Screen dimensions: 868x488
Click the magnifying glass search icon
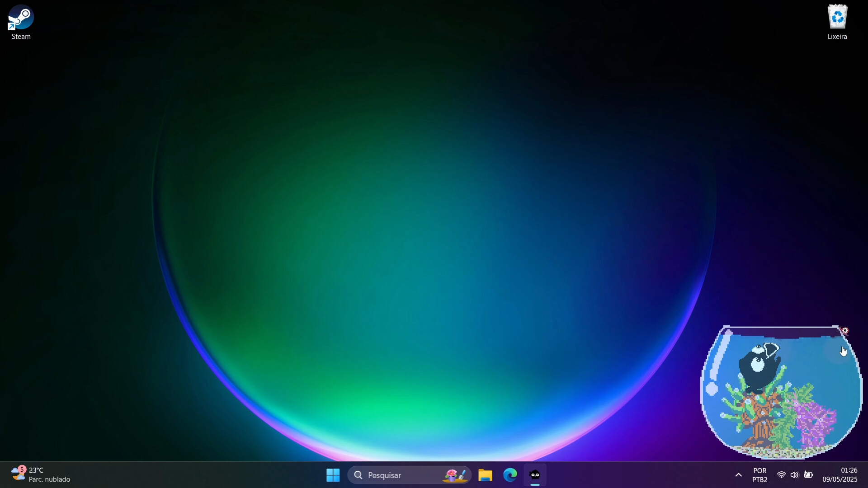tap(358, 475)
